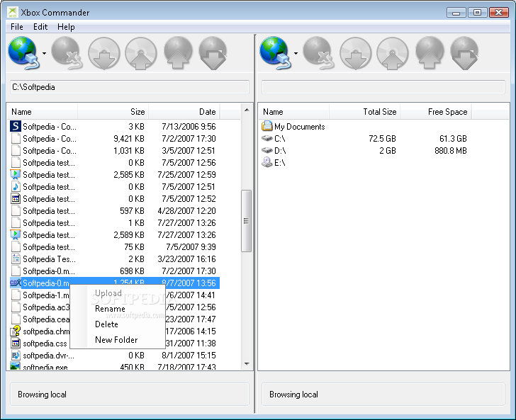Click the right pane disc upload icon
Image resolution: width=516 pixels, height=420 pixels.
tap(392, 53)
